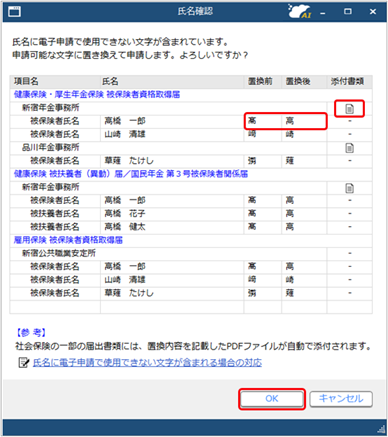The height and width of the screenshot is (437, 388).
Task: Minimize the 氏名確認 dialog
Action: 323,12
